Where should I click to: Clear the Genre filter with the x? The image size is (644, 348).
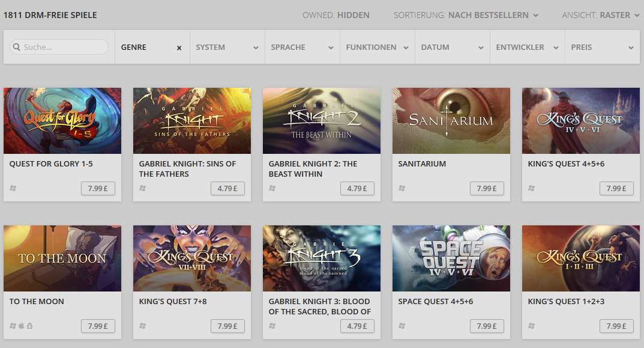[179, 47]
